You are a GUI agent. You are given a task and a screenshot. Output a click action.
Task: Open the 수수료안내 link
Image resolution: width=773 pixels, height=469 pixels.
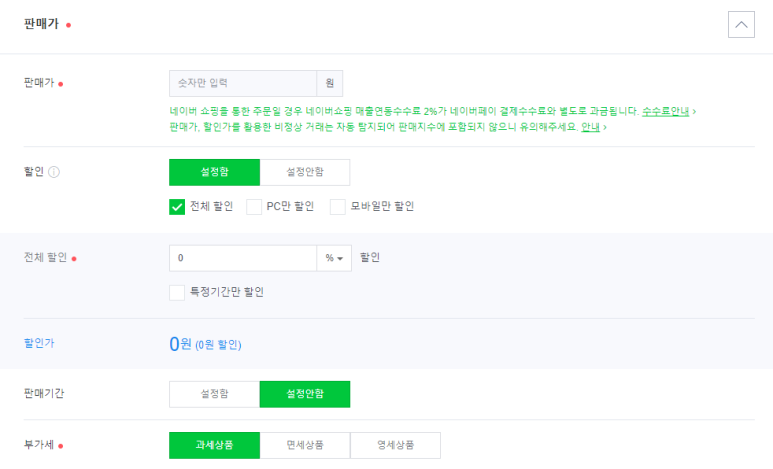pyautogui.click(x=665, y=111)
